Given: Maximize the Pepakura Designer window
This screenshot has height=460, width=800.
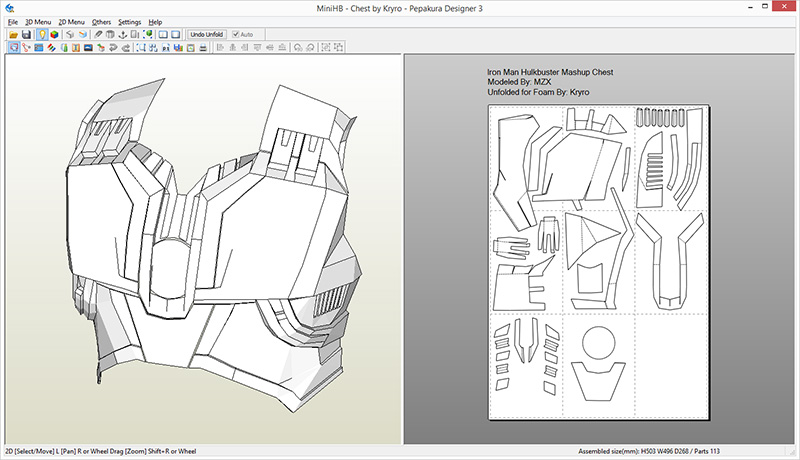Looking at the screenshot, I should click(x=765, y=7).
